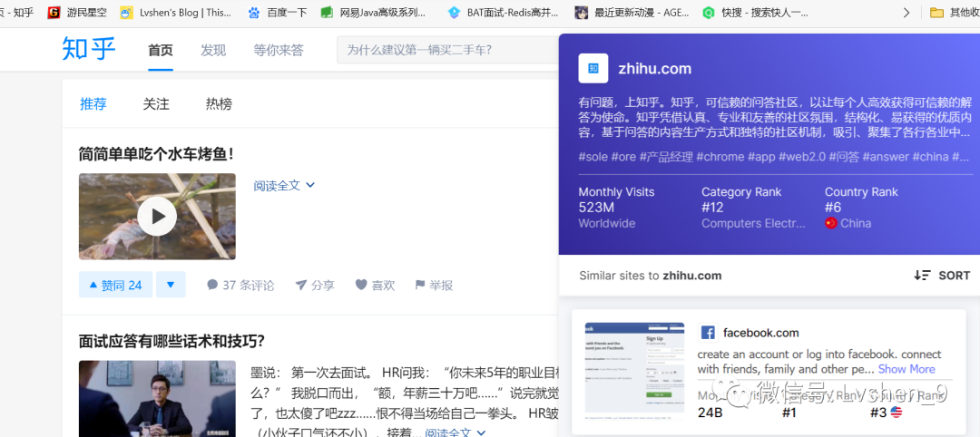This screenshot has width=980, height=437.
Task: Click the Monthly Visits 523M stat
Action: coord(616,208)
